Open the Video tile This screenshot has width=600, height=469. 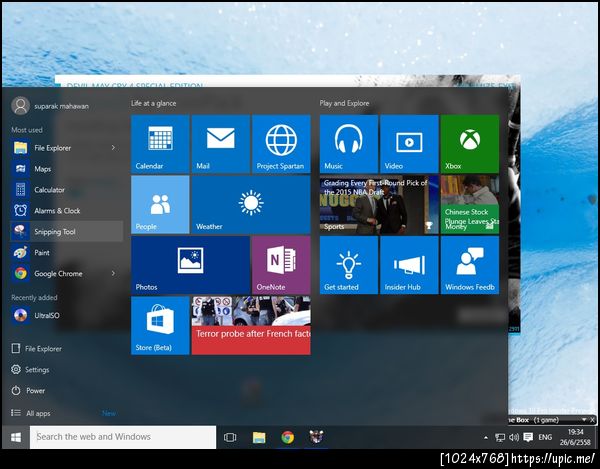tap(409, 144)
